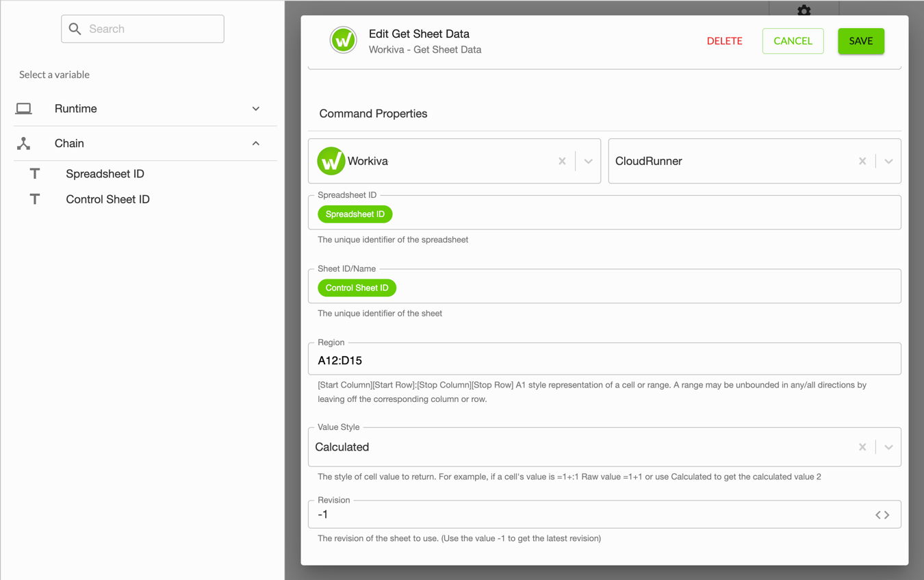The image size is (924, 580).
Task: Delete the Get Sheet Data command
Action: click(724, 41)
